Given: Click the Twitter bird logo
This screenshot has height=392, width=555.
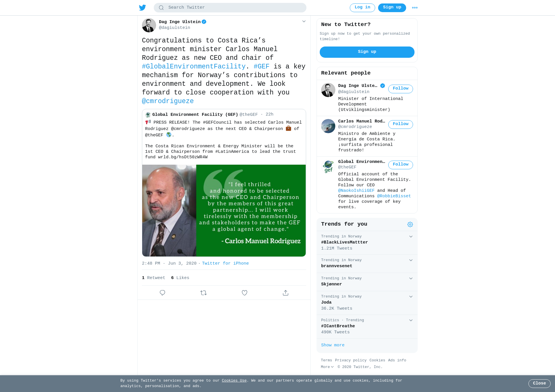Looking at the screenshot, I should [x=143, y=8].
